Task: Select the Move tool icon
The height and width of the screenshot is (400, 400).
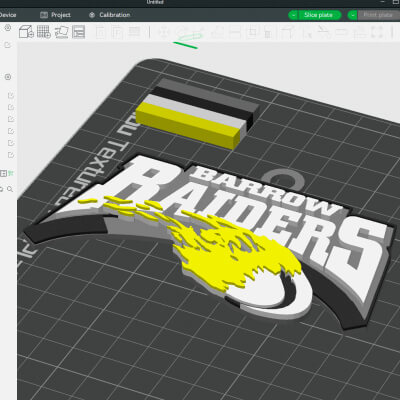Action: pos(164,32)
